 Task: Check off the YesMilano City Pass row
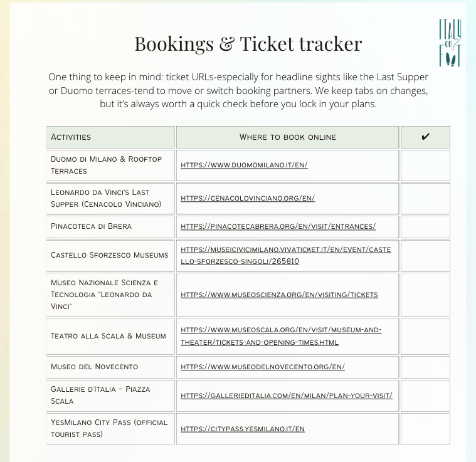pyautogui.click(x=425, y=429)
